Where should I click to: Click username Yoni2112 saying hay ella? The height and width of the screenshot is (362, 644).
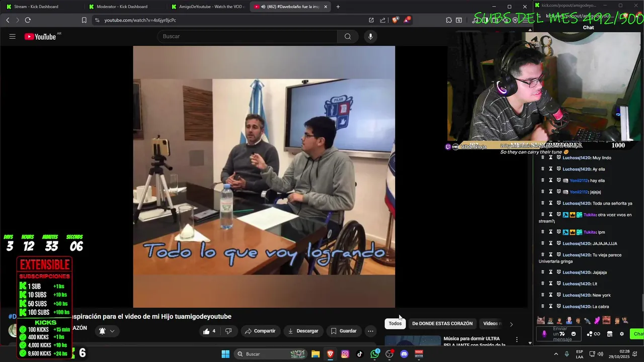tap(579, 180)
